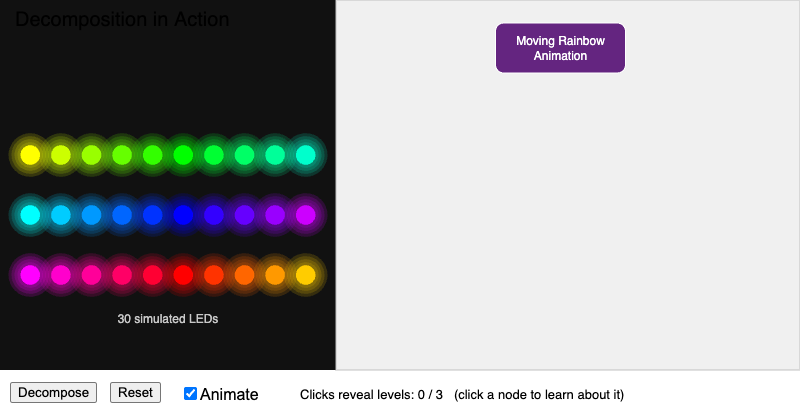Click the Reset button
This screenshot has height=420, width=800.
pos(135,392)
